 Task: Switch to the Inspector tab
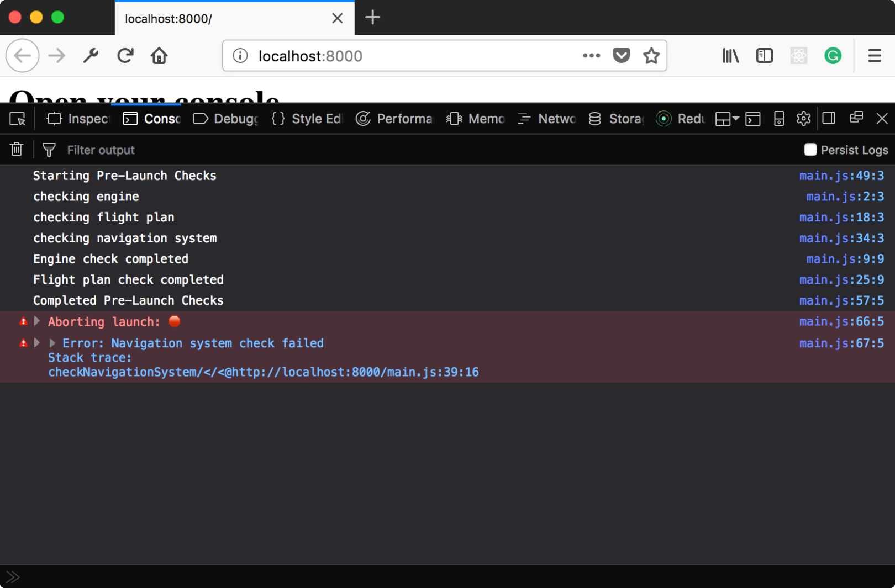[78, 119]
